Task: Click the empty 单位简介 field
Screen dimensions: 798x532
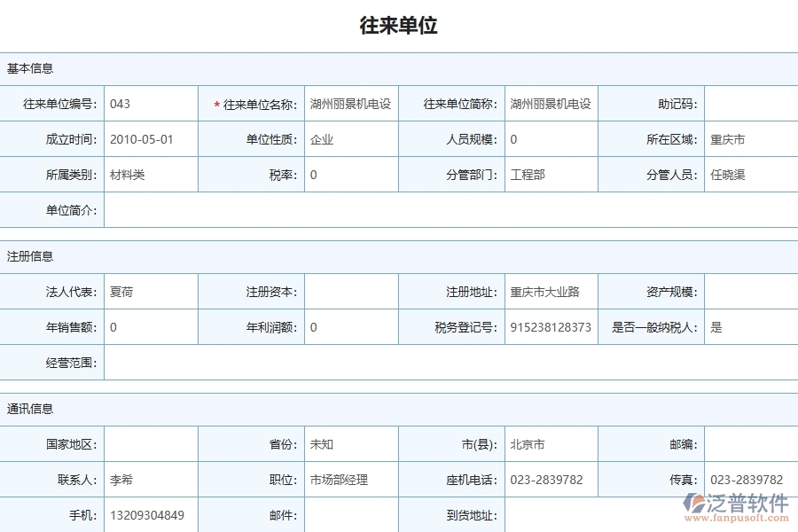Action: [x=355, y=210]
